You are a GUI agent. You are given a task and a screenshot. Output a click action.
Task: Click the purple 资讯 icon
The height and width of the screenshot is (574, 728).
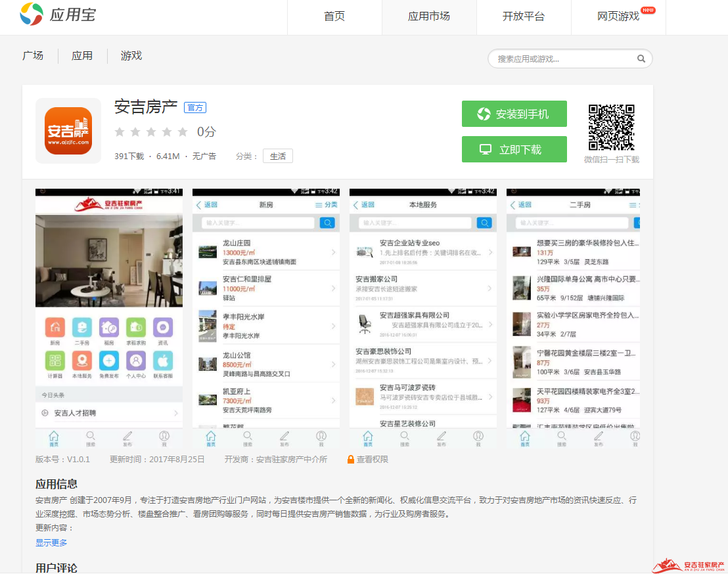click(x=163, y=327)
